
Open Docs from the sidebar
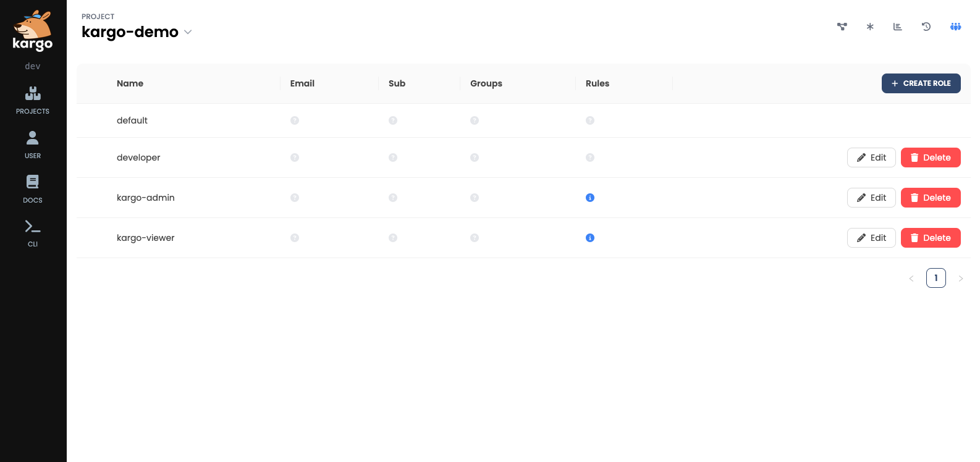tap(33, 188)
